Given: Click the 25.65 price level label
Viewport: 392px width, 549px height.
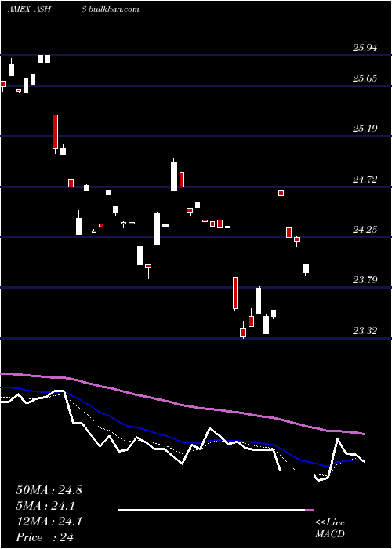Looking at the screenshot, I should (x=365, y=78).
